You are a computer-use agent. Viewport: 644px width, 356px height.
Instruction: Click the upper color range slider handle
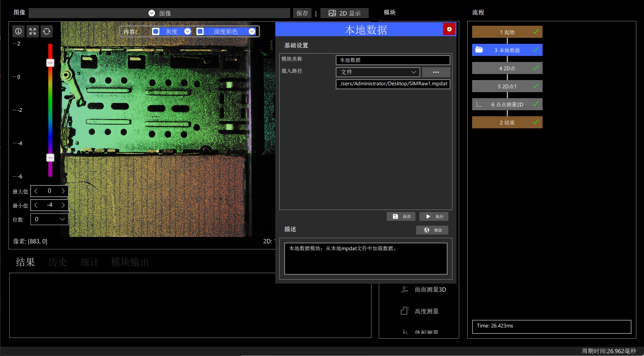50,63
